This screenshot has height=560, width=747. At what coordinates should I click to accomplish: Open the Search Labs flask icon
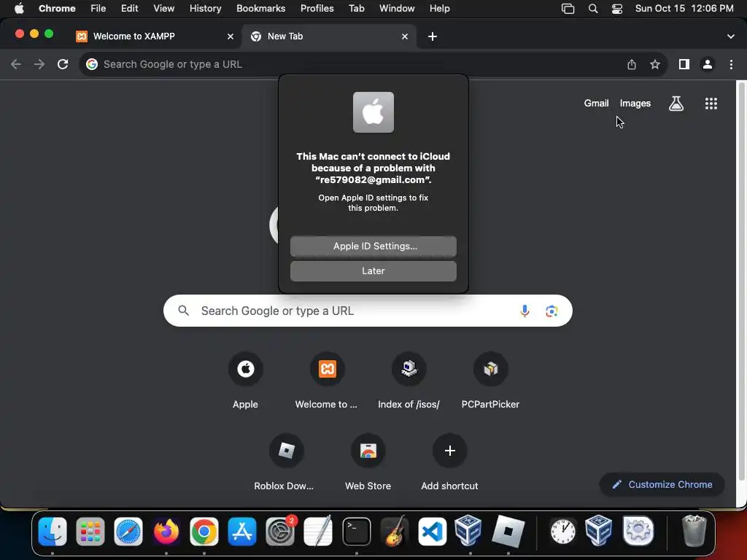pyautogui.click(x=676, y=104)
